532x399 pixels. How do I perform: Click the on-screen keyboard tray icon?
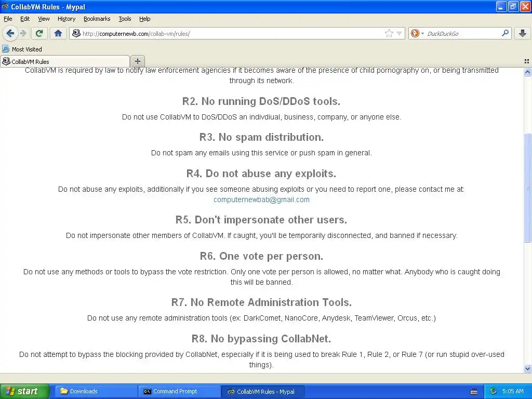point(474,392)
